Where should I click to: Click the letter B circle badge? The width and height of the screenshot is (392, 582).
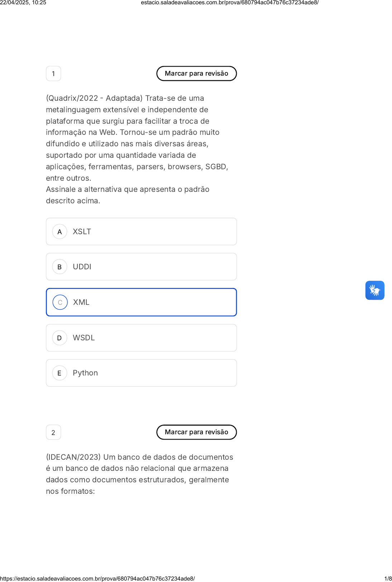[60, 267]
